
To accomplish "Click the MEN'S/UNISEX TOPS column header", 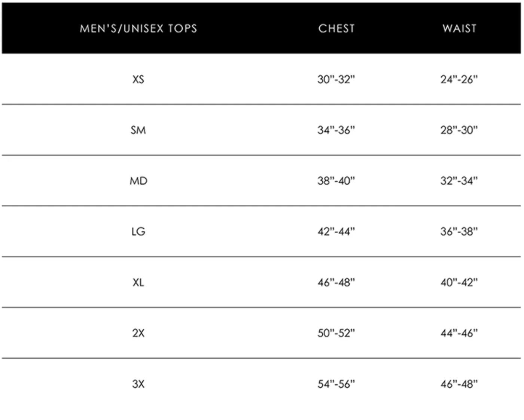I will (138, 28).
